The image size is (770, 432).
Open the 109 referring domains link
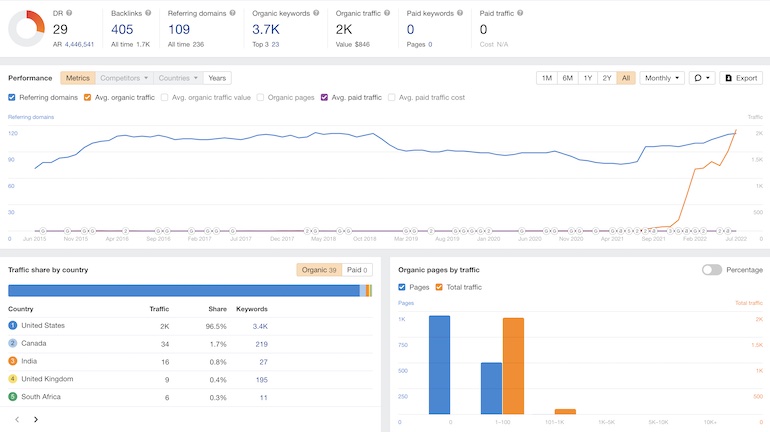point(179,29)
